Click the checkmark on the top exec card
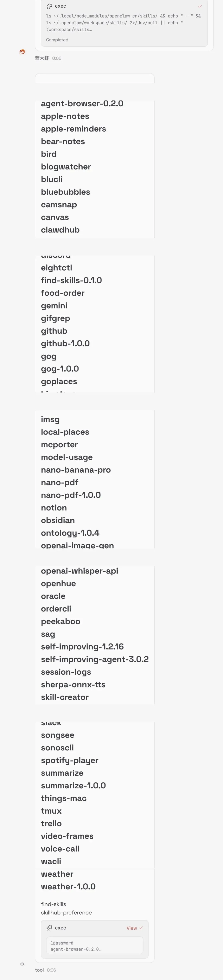The image size is (223, 980). pos(200,6)
